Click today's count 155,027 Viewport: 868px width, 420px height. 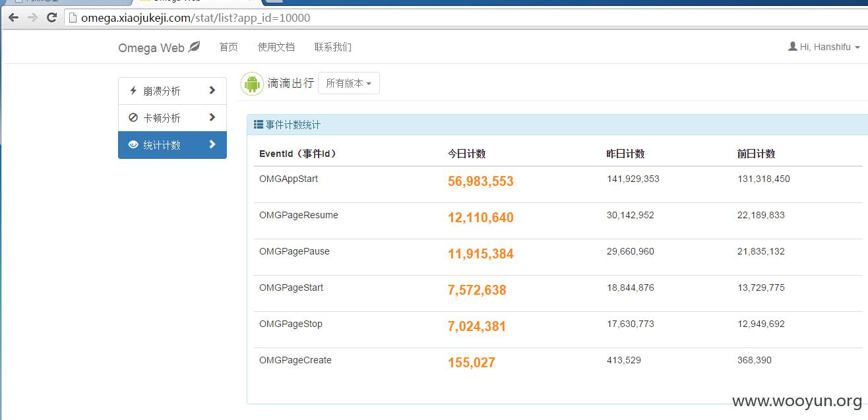point(472,363)
